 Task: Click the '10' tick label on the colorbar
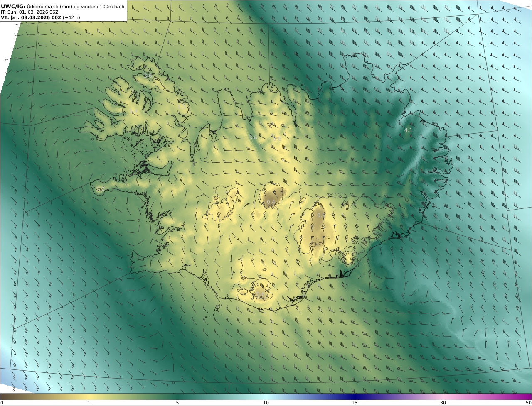coord(266,403)
